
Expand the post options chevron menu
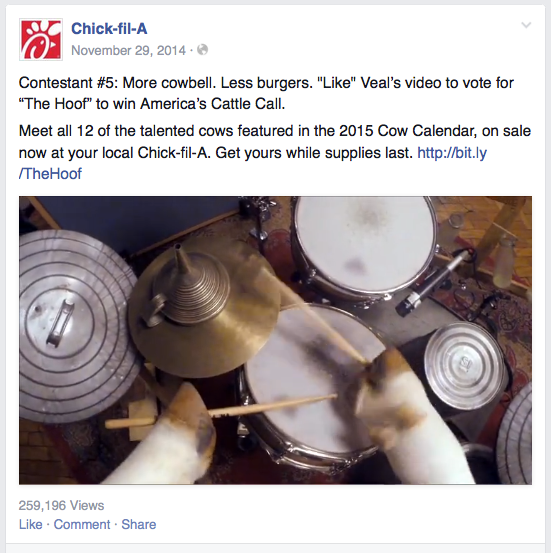click(x=526, y=25)
